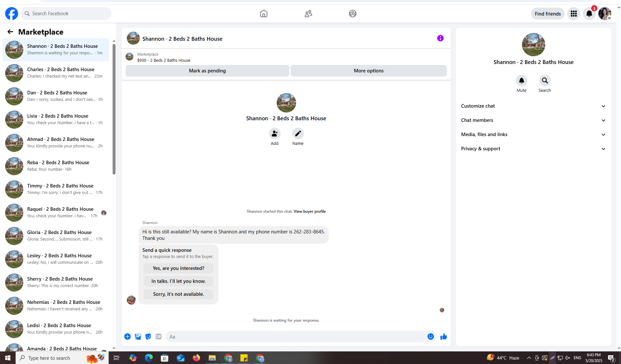Click the Name edit pencil icon
This screenshot has width=621, height=364.
tap(298, 134)
